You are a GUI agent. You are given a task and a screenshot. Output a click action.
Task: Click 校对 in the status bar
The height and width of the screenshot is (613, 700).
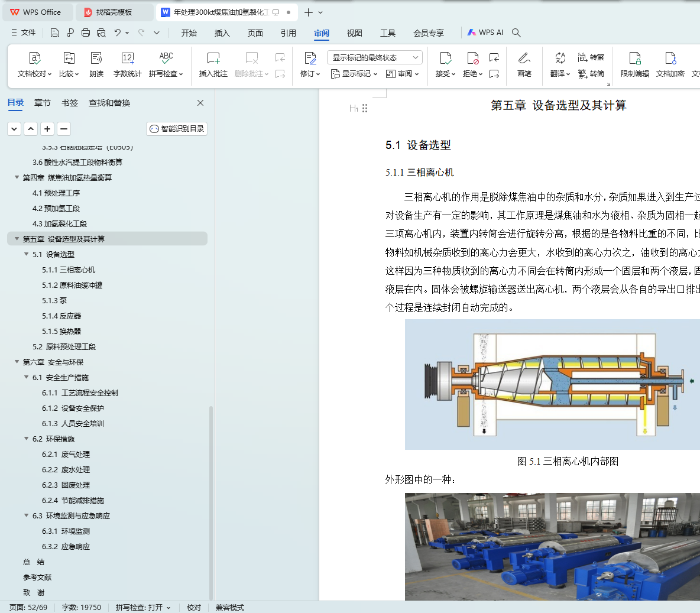194,608
